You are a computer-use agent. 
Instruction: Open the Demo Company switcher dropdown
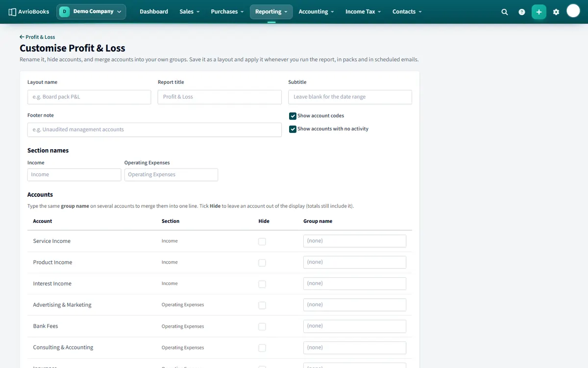[91, 12]
